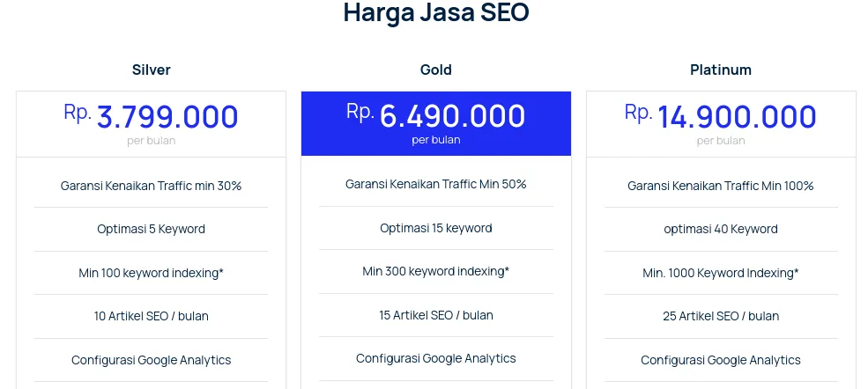Select the Silver plan title

(151, 70)
